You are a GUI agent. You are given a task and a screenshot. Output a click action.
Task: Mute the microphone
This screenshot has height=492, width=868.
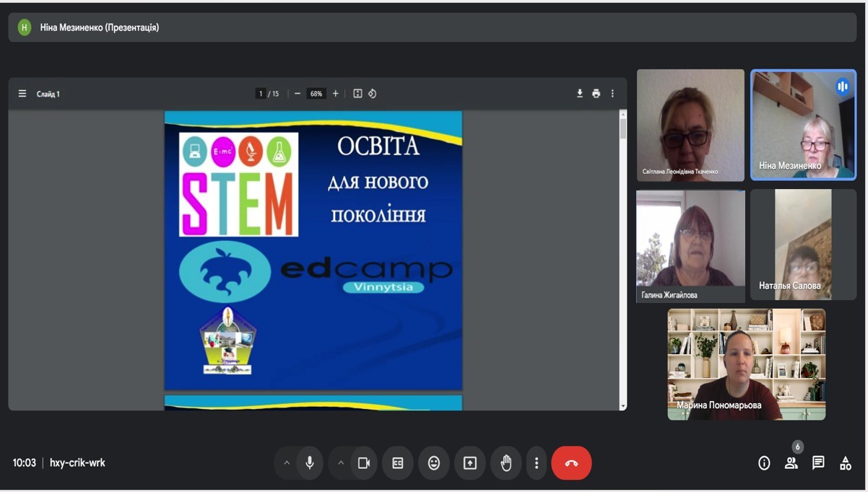coord(310,463)
